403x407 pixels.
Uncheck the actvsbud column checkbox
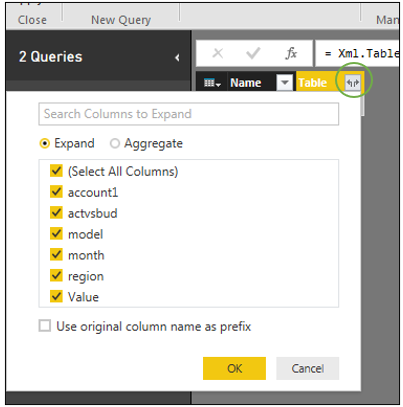click(56, 213)
